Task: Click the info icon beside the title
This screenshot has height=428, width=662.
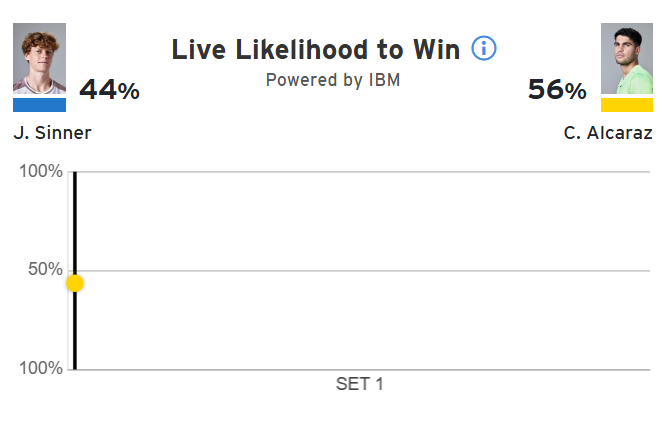Action: click(x=484, y=49)
